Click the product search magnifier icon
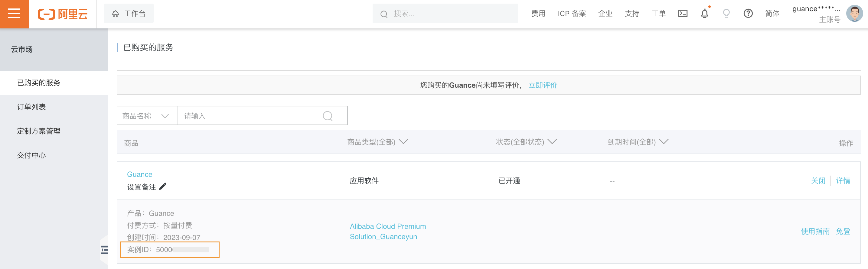 (328, 116)
